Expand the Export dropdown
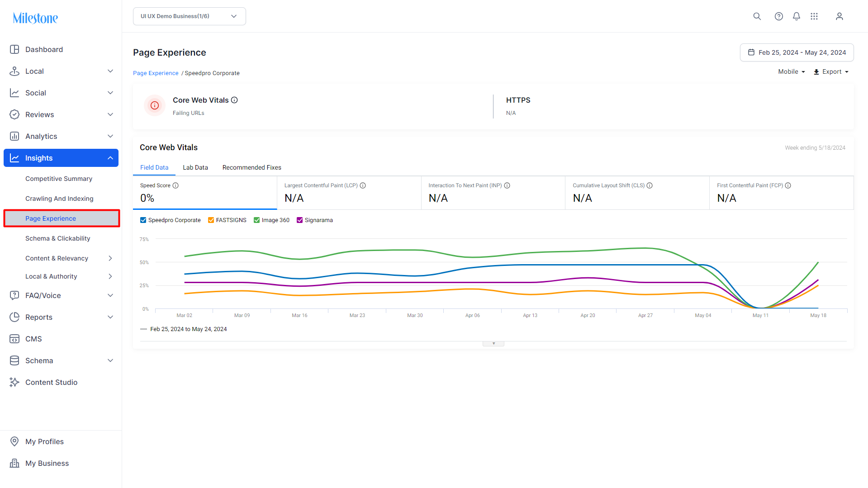The image size is (868, 488). pyautogui.click(x=831, y=71)
